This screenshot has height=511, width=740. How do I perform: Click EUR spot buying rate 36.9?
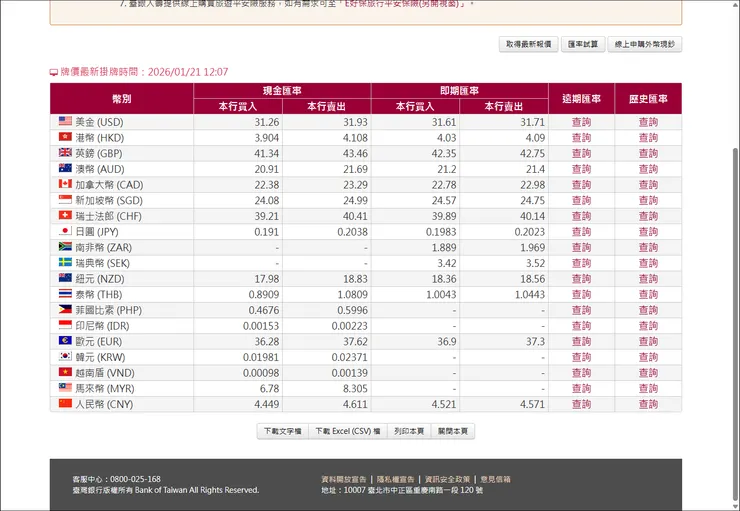click(446, 341)
